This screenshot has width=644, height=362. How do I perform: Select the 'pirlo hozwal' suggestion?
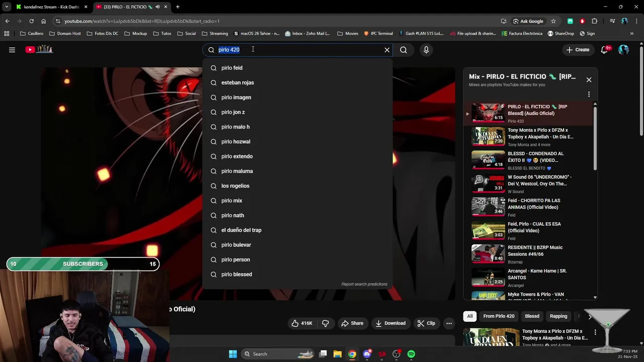(297, 142)
